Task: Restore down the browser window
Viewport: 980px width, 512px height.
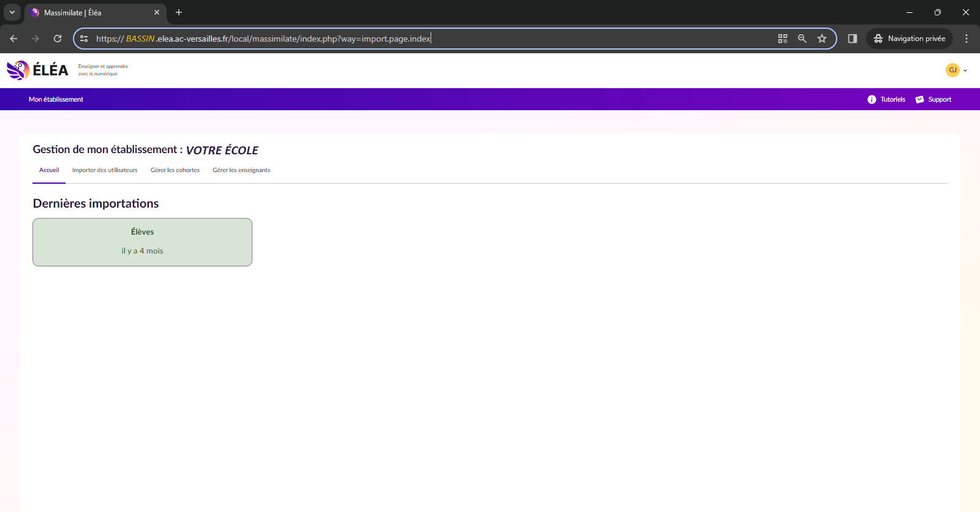Action: [x=938, y=12]
